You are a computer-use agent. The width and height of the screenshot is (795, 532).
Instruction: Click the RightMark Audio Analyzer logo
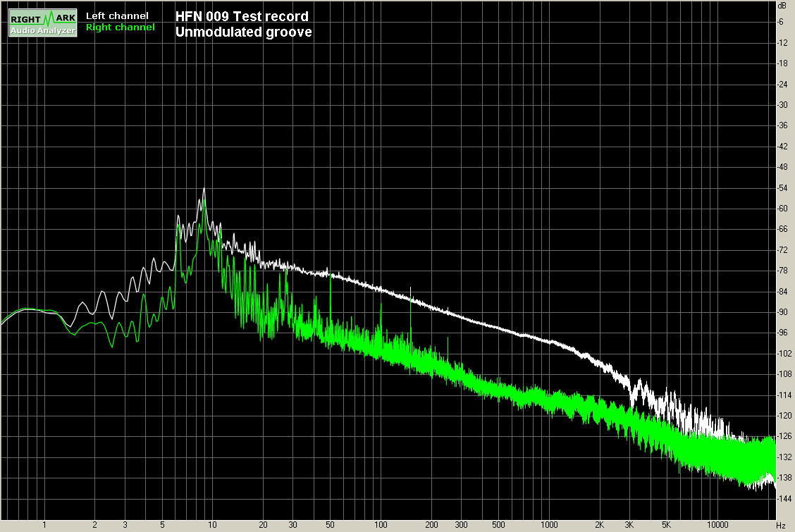click(x=43, y=23)
